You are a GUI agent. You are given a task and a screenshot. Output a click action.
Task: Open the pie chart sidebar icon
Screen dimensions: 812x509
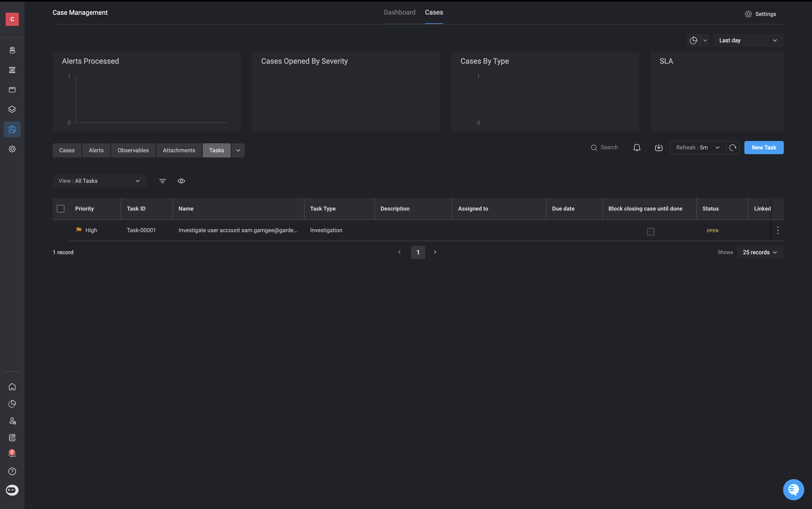tap(12, 404)
